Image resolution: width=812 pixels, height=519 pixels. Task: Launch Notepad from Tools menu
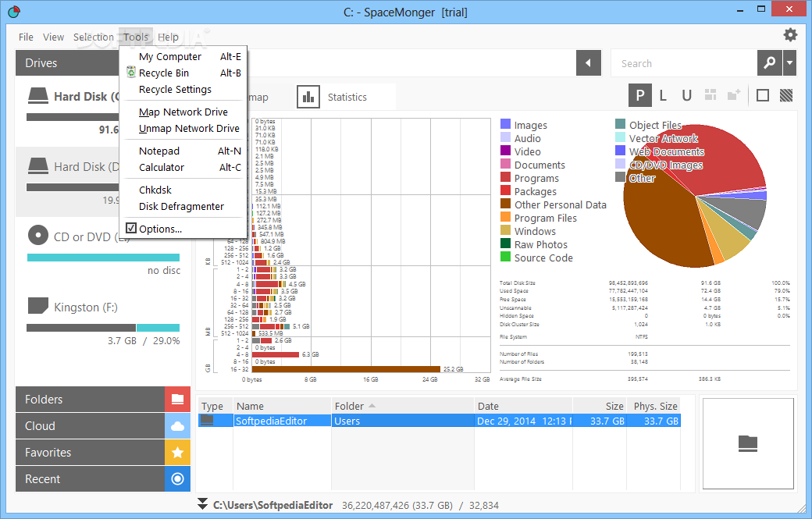click(183, 151)
